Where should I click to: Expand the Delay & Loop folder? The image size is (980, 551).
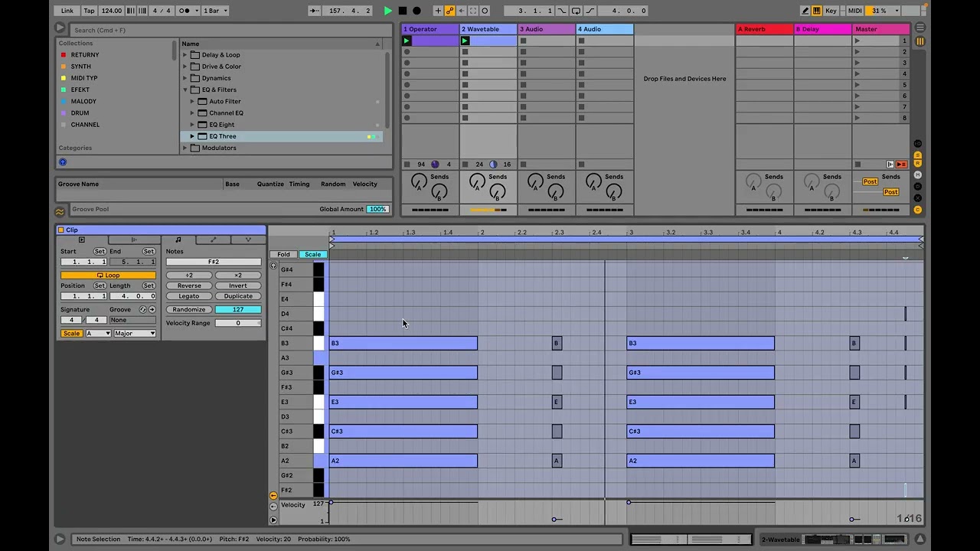(x=185, y=55)
